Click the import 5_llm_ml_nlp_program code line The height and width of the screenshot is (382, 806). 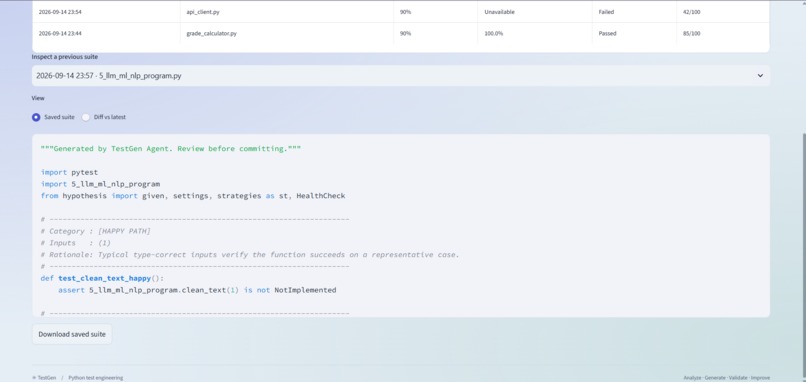100,184
